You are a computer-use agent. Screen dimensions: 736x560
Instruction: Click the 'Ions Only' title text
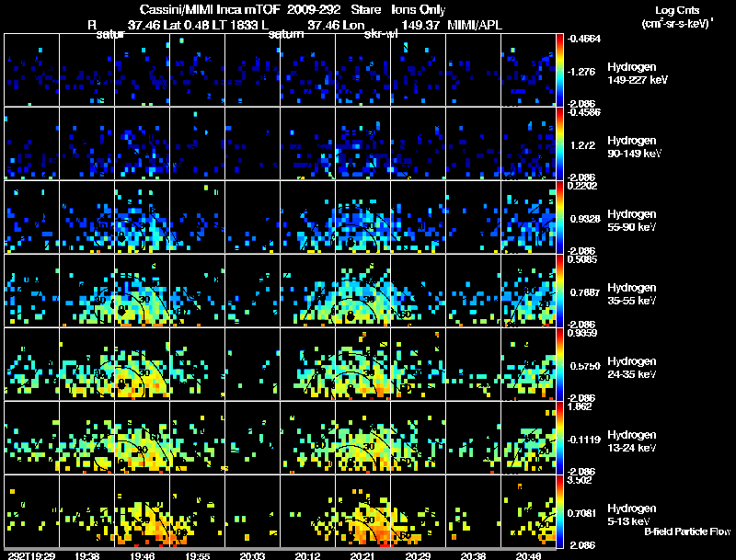pyautogui.click(x=419, y=9)
